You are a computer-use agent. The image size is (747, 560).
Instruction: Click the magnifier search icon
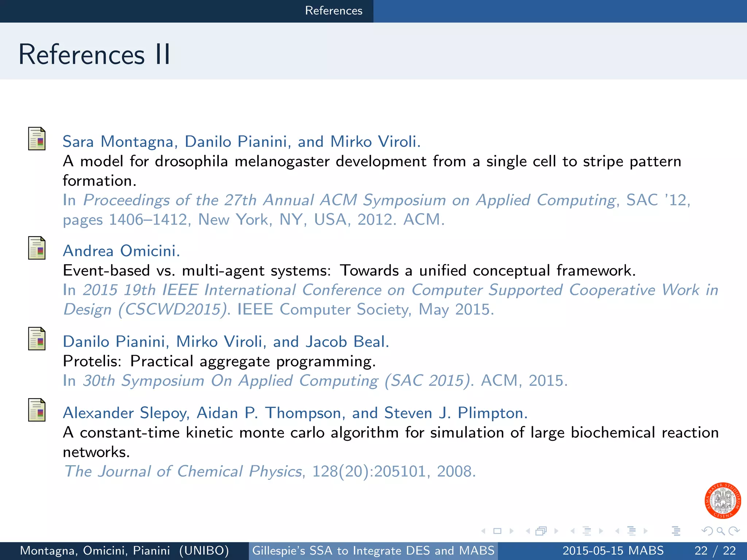pyautogui.click(x=720, y=531)
